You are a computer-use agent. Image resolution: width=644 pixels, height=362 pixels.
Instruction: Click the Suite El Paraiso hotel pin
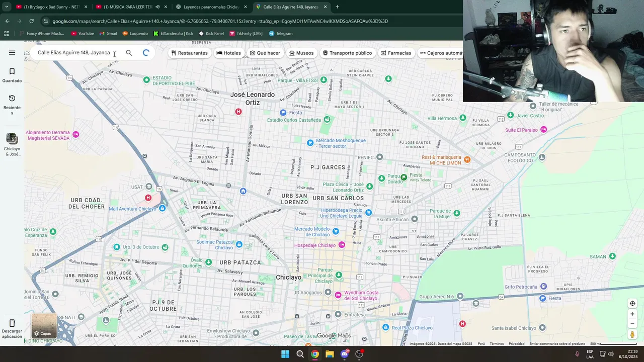tap(543, 130)
